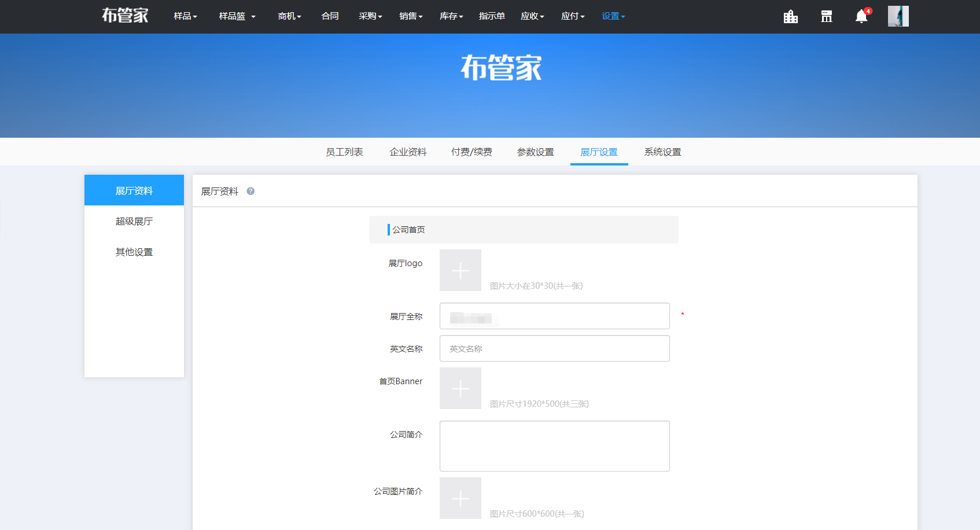Click the large 布管家 banner title

coord(502,68)
